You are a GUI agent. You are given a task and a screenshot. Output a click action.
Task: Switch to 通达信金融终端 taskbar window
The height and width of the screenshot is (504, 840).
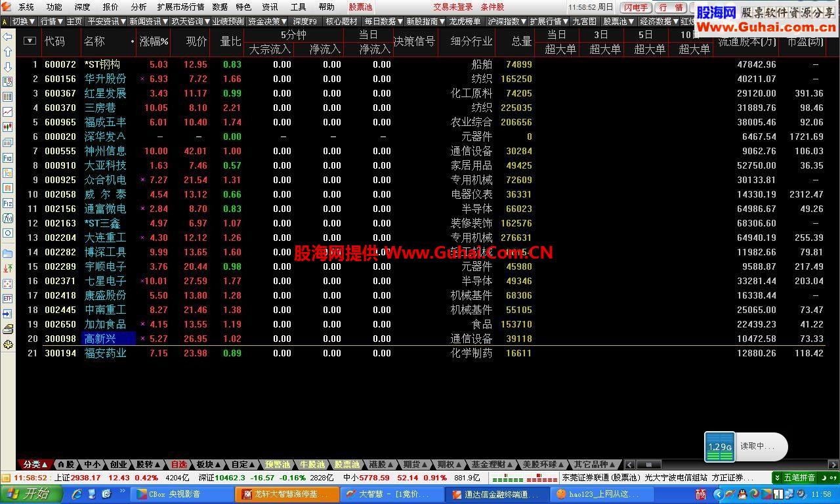pyautogui.click(x=497, y=493)
